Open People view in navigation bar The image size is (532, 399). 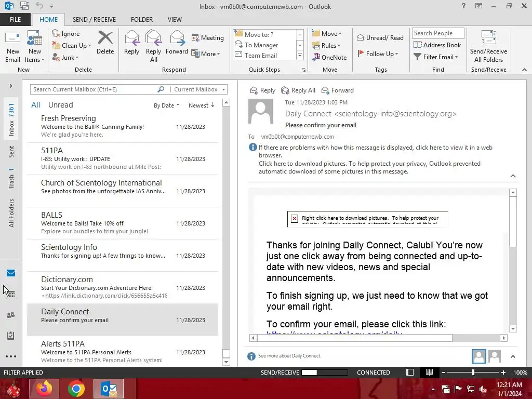tap(11, 315)
